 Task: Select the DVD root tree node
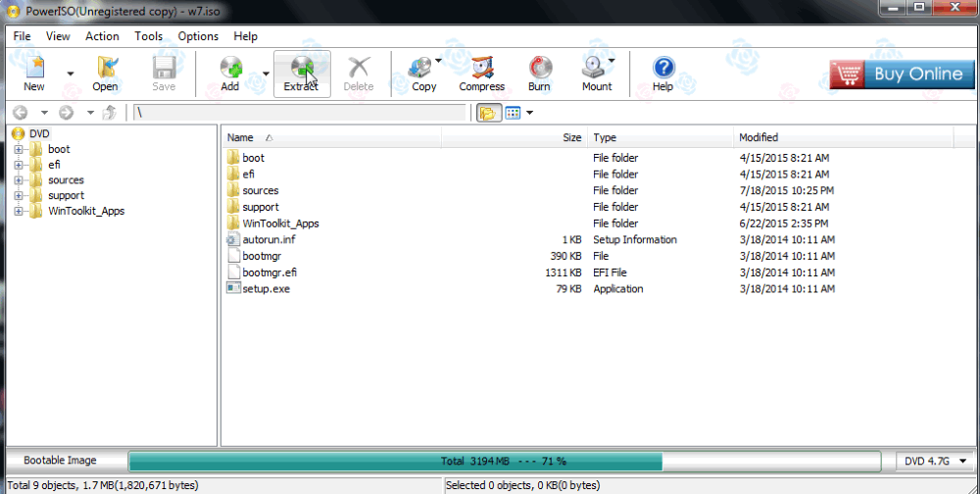tap(39, 133)
